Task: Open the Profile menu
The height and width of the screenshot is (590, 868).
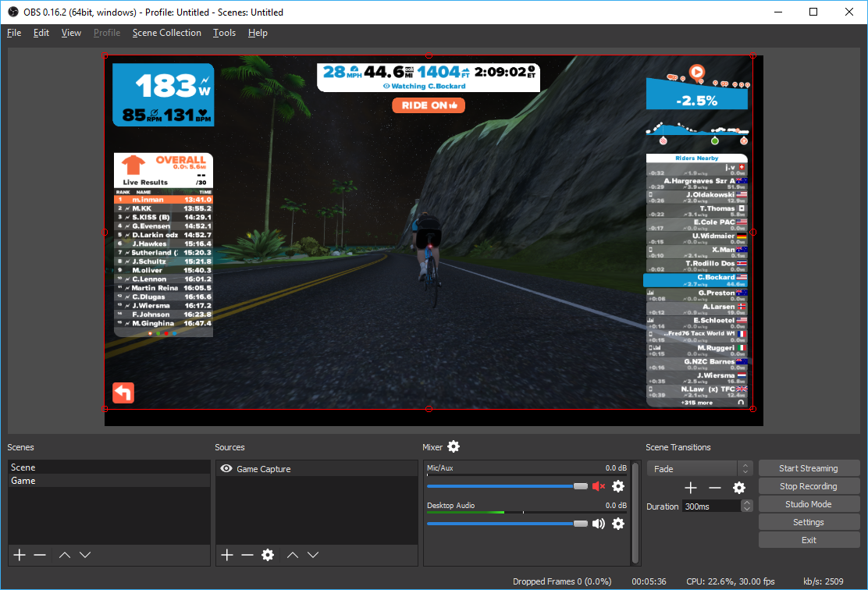Action: point(107,33)
